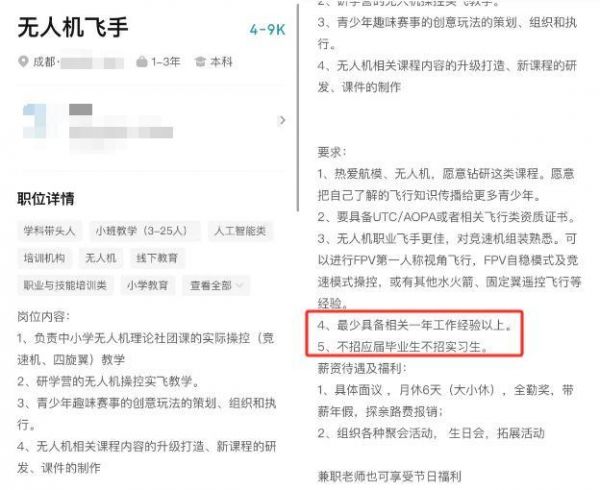Click the vertical divider scrollbar between panels
Viewport: 600px width, 490px height.
(298, 107)
